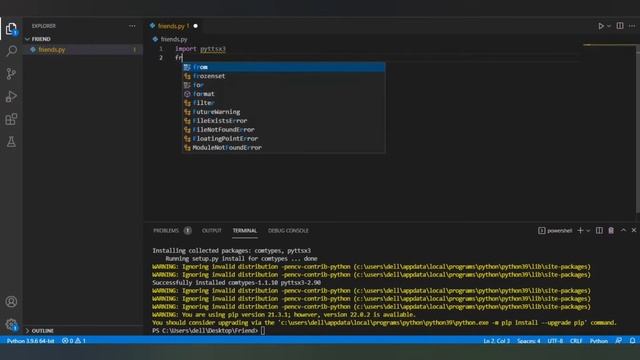This screenshot has height=360, width=640.
Task: Run the Python file with play icon
Action: point(601,26)
